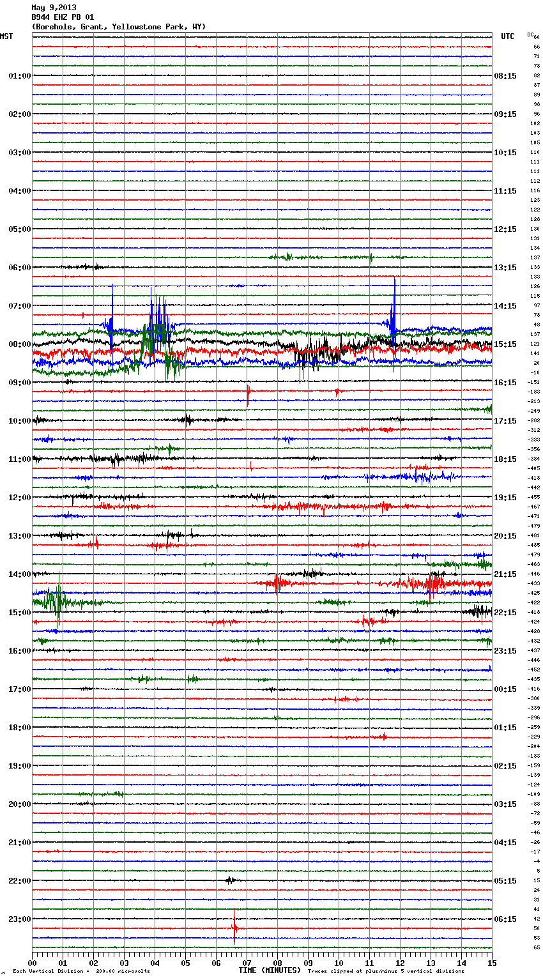Select the MST time label '03:00'
Image resolution: width=543 pixels, height=980 pixels.
coord(20,153)
